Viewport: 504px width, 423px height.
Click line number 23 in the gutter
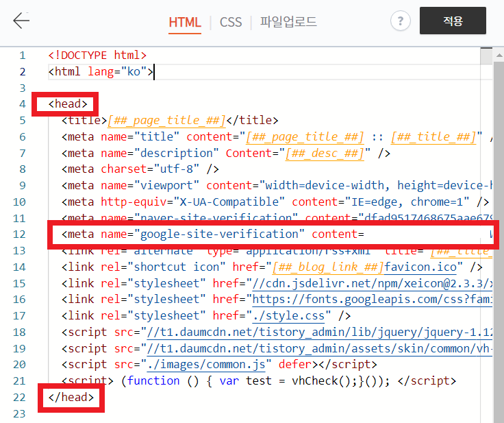click(19, 413)
